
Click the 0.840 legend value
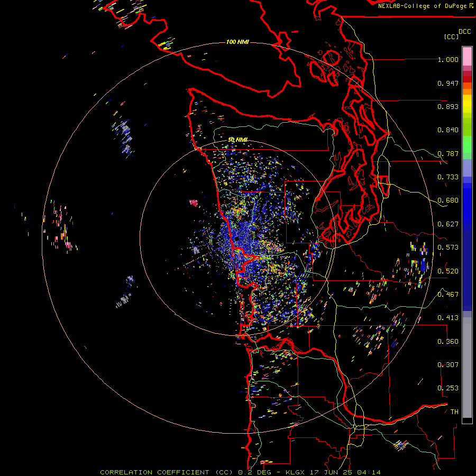pos(448,130)
